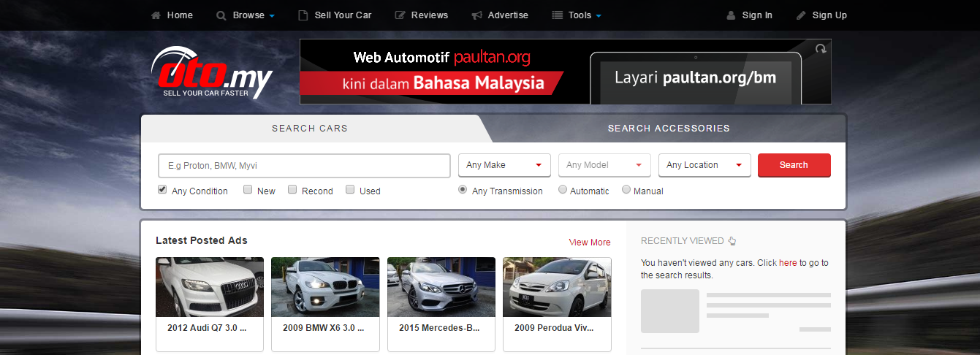
Task: Click the Sell Your Car document icon
Action: [x=303, y=15]
